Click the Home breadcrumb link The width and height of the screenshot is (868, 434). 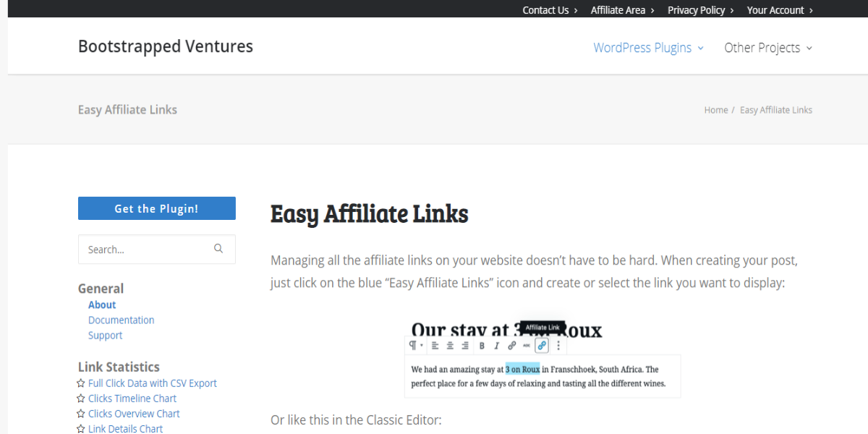tap(716, 110)
